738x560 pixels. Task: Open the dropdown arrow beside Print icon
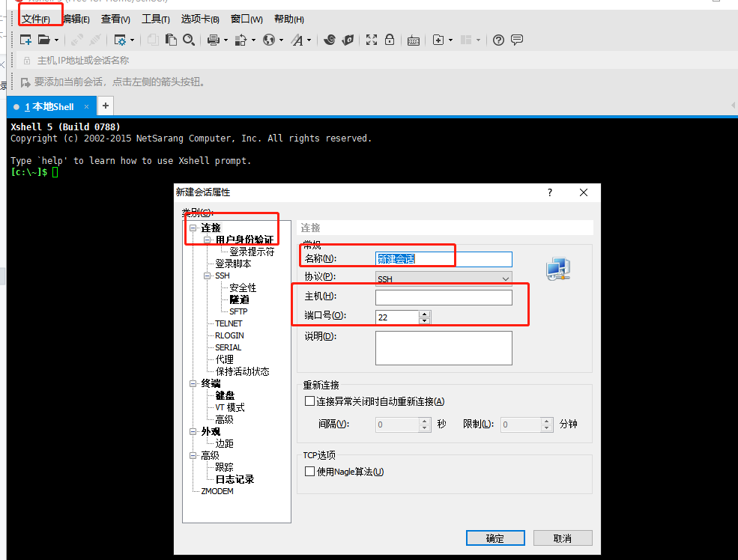point(226,40)
